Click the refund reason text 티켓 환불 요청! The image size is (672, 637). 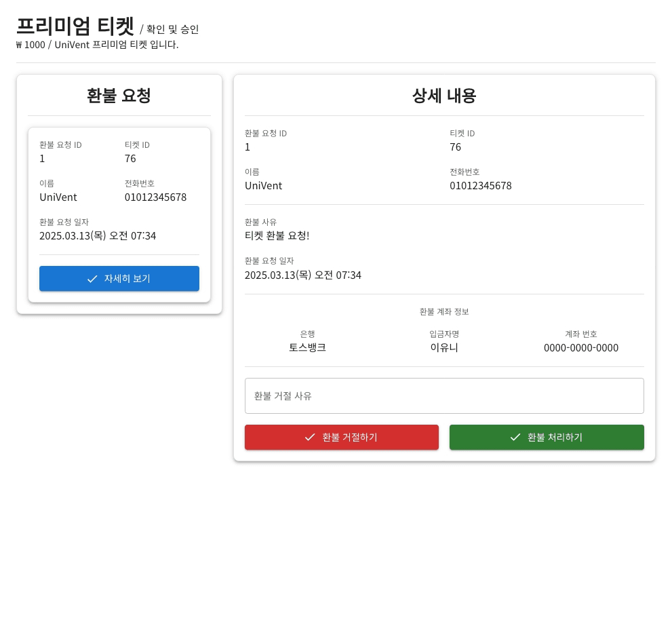tap(277, 235)
